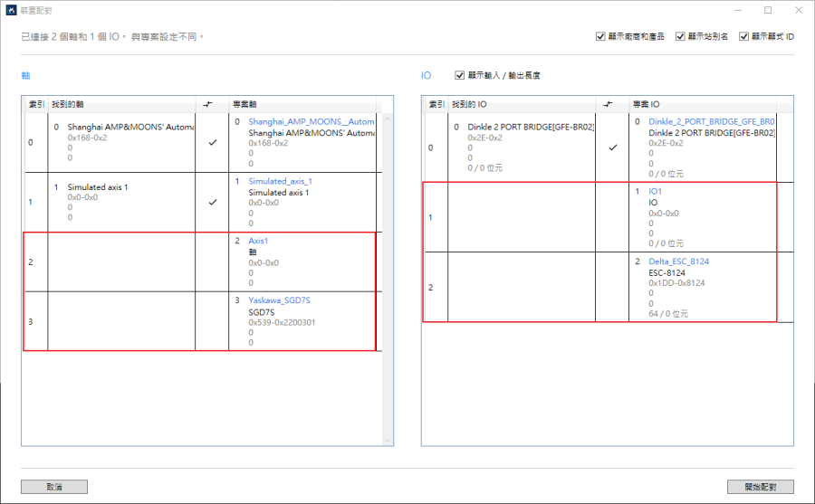Click the checkmark for Shanghai AMP&MOONS axis row
This screenshot has width=815, height=504.
click(213, 142)
